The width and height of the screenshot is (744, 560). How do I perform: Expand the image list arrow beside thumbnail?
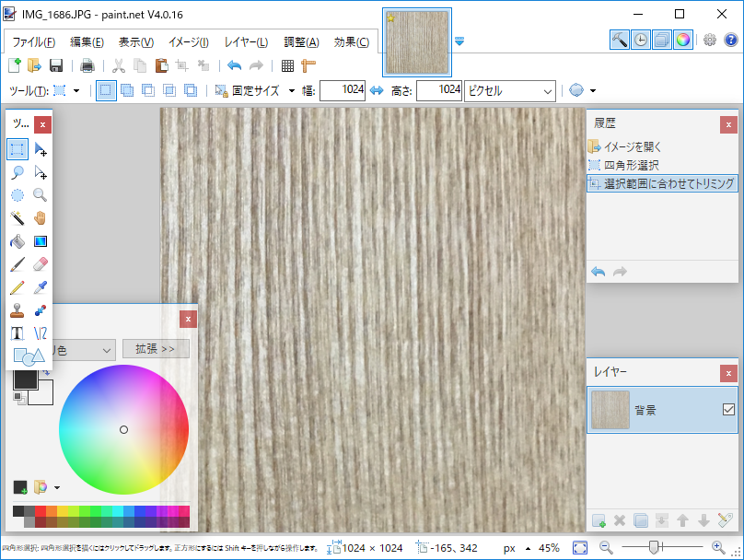(x=459, y=41)
